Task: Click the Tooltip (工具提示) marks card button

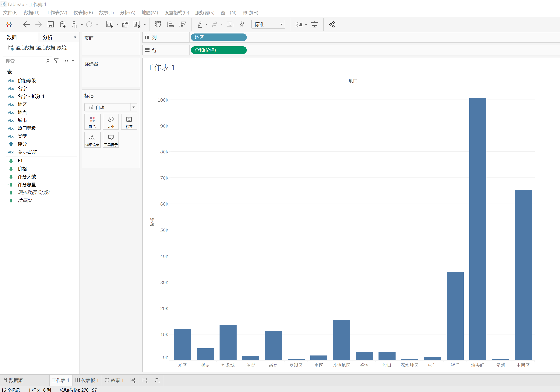Action: pos(111,140)
